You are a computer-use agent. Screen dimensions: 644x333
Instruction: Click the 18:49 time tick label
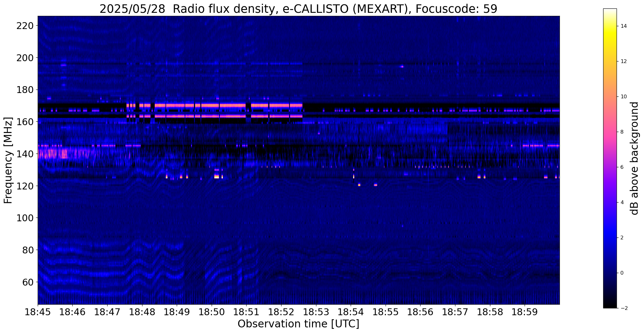[177, 312]
